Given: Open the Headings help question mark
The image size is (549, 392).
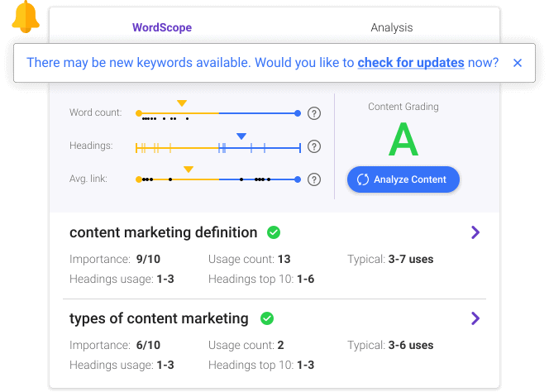Looking at the screenshot, I should pyautogui.click(x=314, y=146).
